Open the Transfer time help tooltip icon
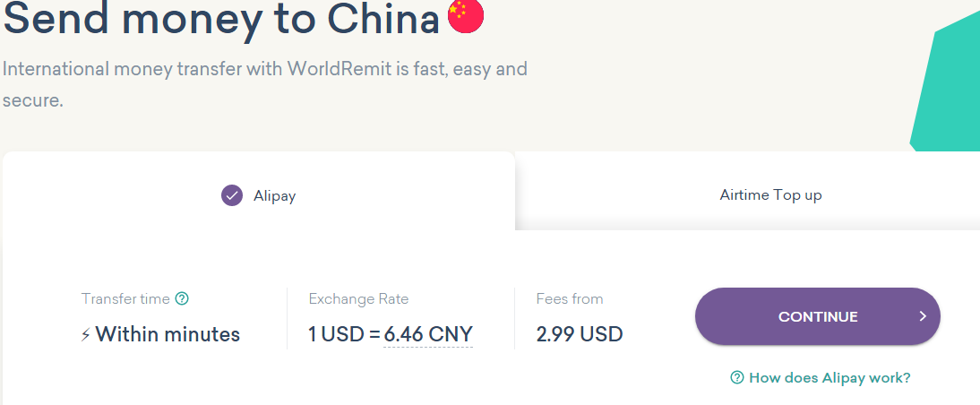Image resolution: width=980 pixels, height=405 pixels. [182, 299]
